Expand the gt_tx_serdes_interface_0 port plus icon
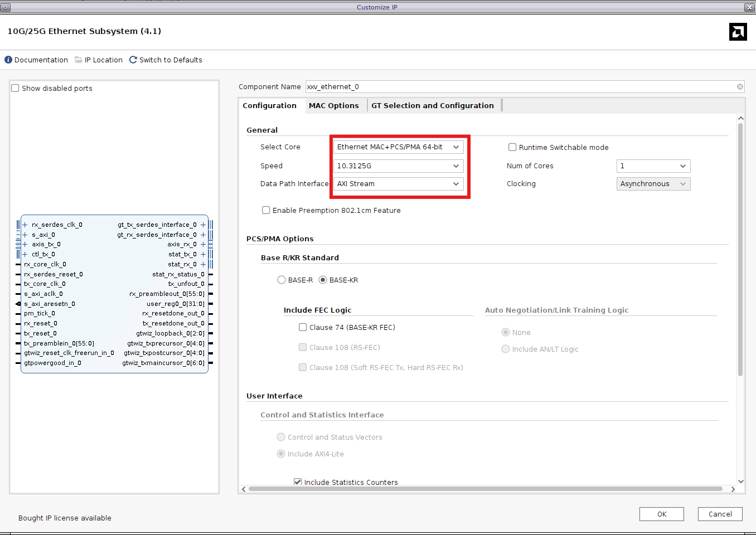The width and height of the screenshot is (756, 535). [203, 225]
